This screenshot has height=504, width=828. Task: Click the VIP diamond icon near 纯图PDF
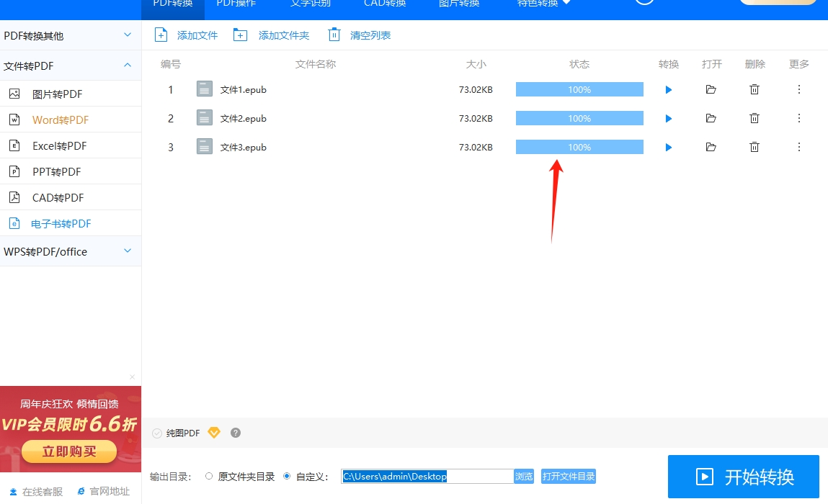[214, 433]
